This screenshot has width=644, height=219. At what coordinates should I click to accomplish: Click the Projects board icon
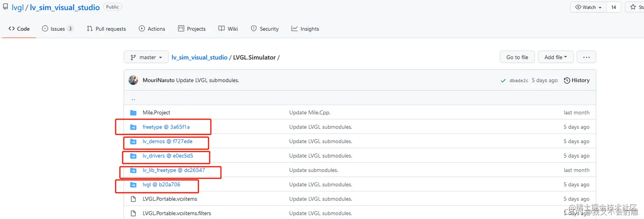pyautogui.click(x=181, y=29)
